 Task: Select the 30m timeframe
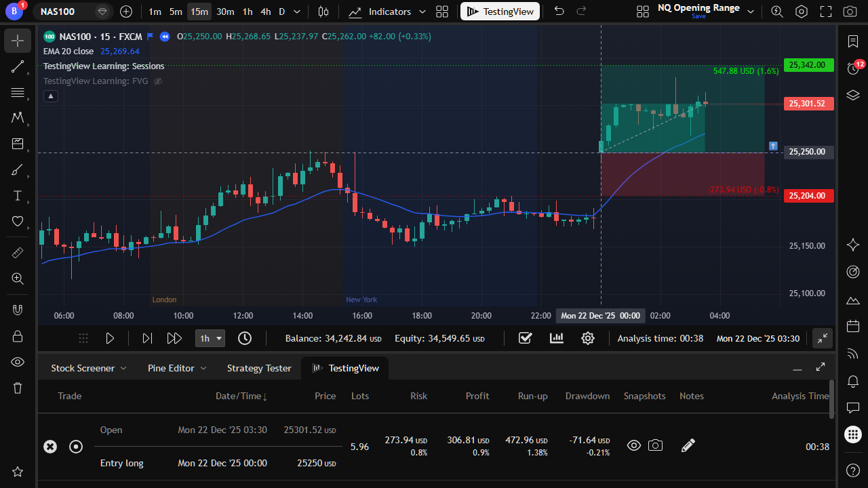[x=225, y=12]
